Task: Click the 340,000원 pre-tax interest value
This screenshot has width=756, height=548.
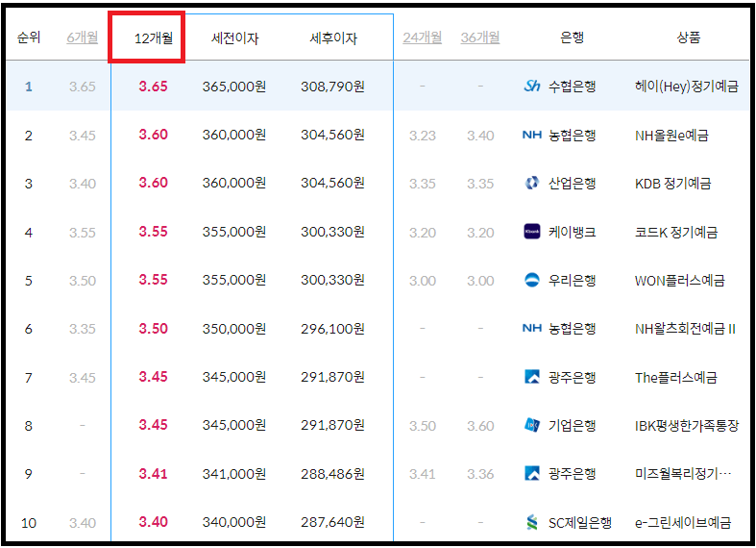Action: tap(234, 522)
